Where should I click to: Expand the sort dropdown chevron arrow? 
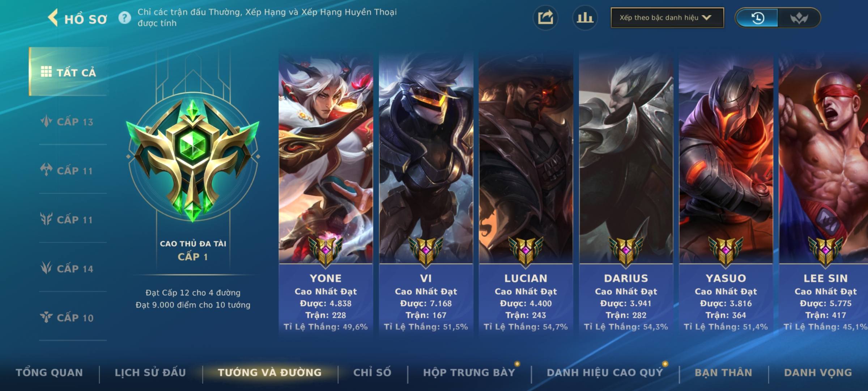(707, 17)
